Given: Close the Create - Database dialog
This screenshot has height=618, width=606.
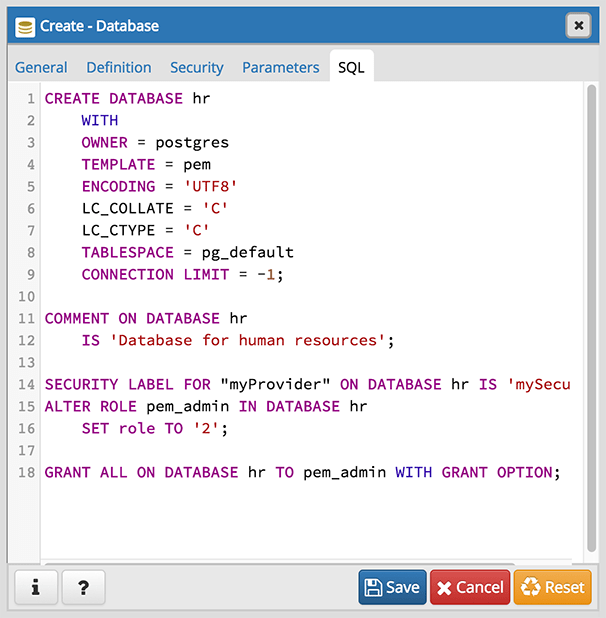Looking at the screenshot, I should pyautogui.click(x=578, y=26).
